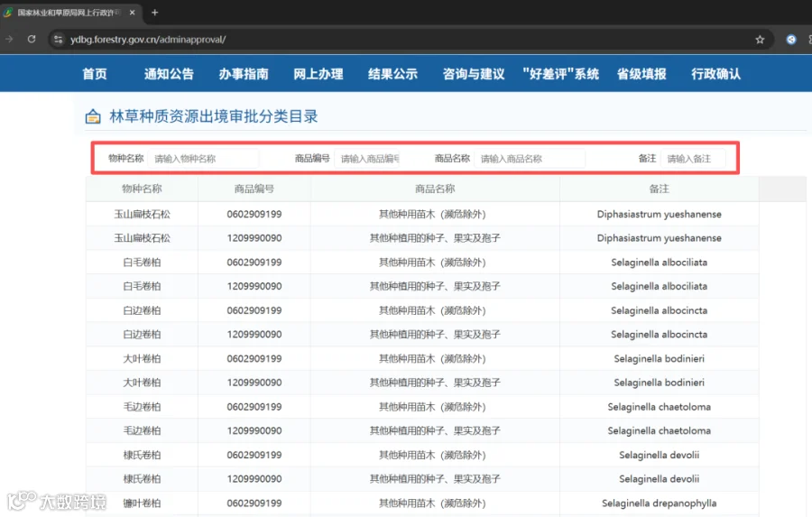Click 其他种植用的种子 cell in 毛边卷柏 row
Viewport: 812px width, 517px height.
coord(435,430)
